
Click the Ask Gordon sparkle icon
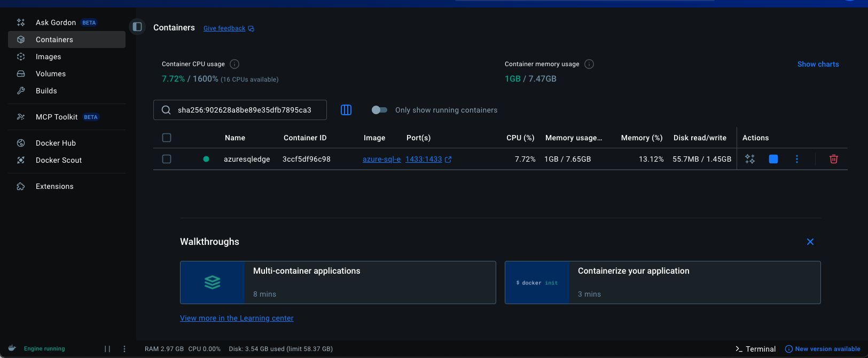(x=21, y=22)
